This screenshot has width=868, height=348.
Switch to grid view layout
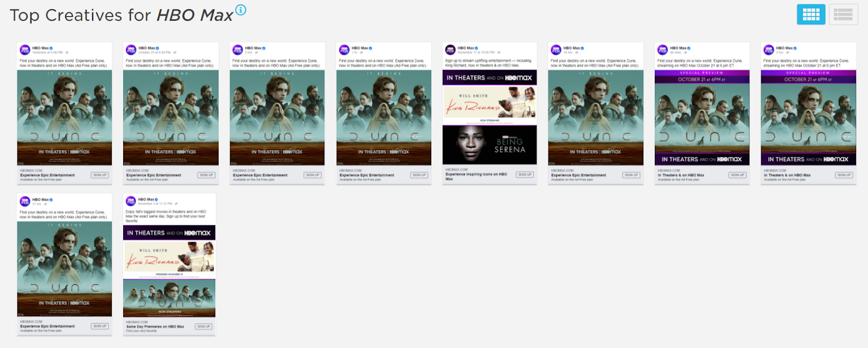811,15
